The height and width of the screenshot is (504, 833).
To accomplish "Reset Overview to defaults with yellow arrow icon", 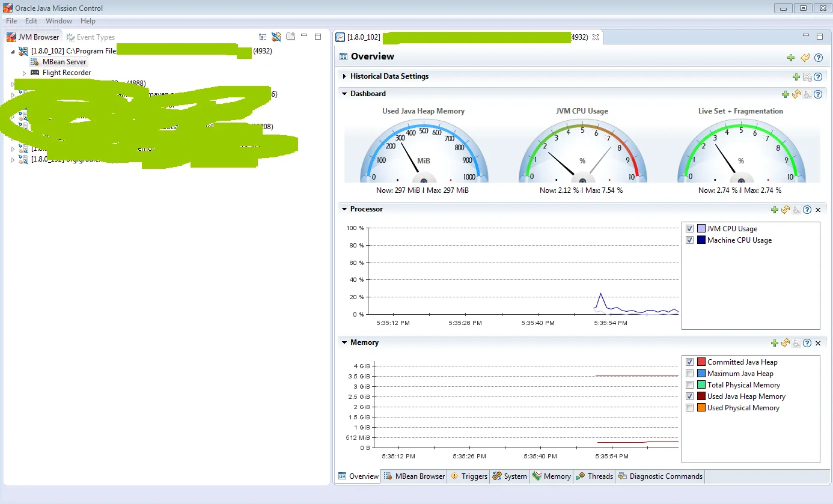I will (805, 58).
